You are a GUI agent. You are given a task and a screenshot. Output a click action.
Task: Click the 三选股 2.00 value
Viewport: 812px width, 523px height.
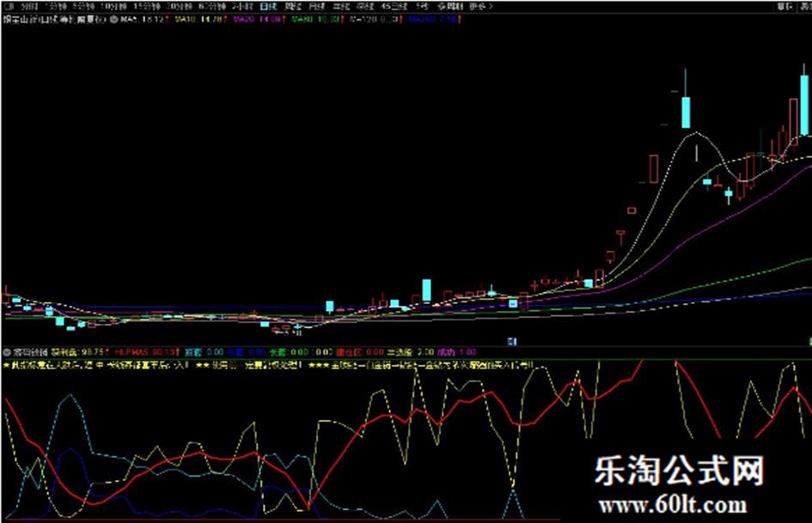point(411,352)
